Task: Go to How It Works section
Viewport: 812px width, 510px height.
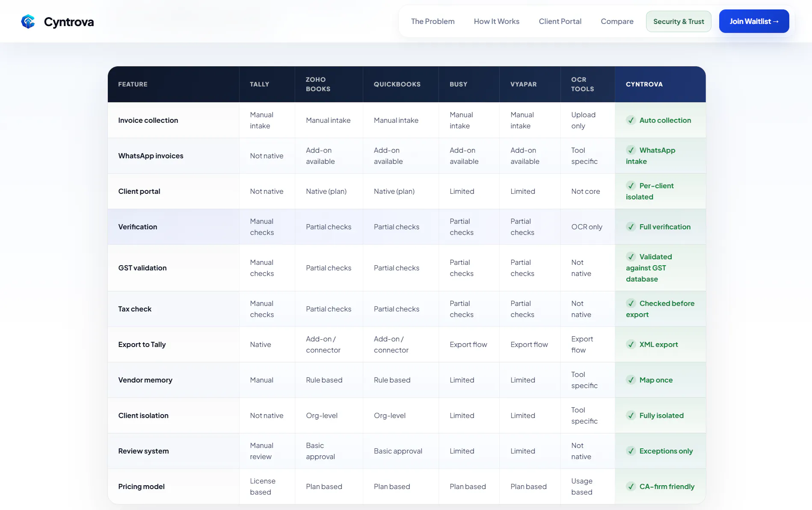Action: [496, 21]
